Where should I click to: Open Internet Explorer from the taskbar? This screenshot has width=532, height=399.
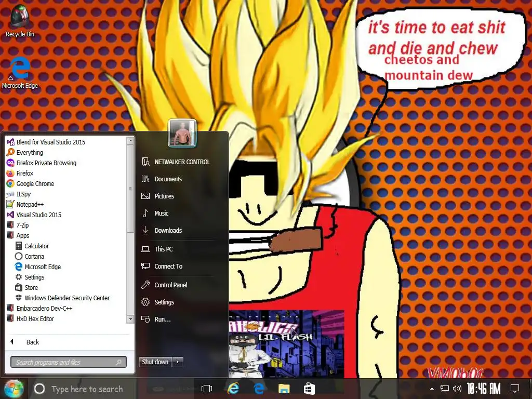tap(233, 389)
